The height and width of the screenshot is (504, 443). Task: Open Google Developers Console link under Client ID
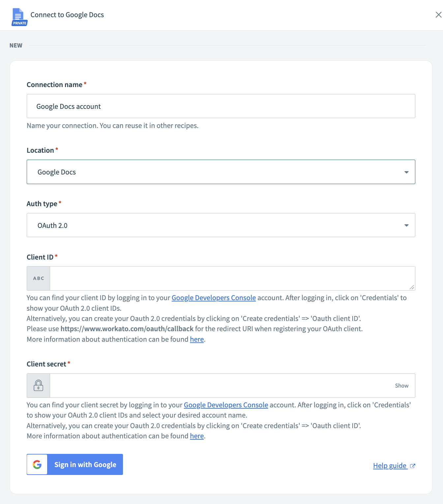(213, 298)
